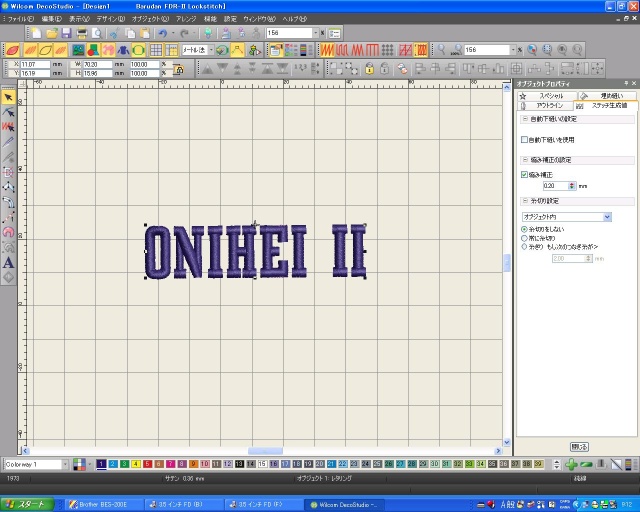Click the green plus add-color icon

[x=570, y=464]
